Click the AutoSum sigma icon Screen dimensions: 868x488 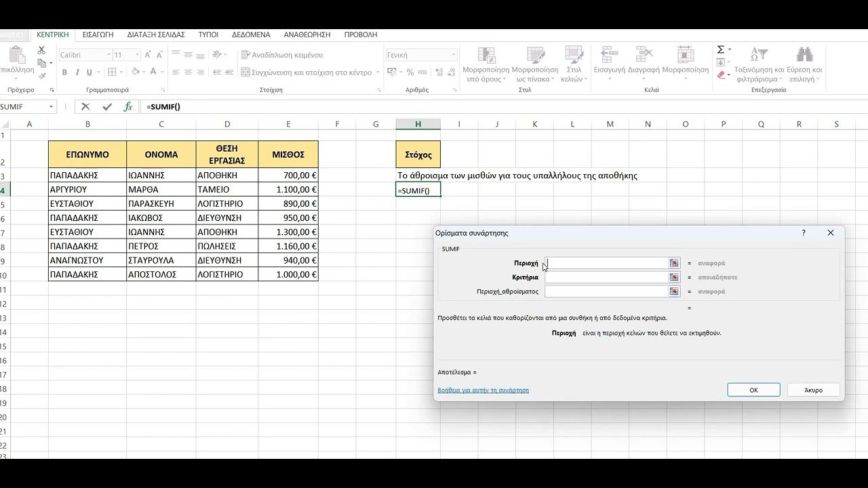(x=721, y=49)
